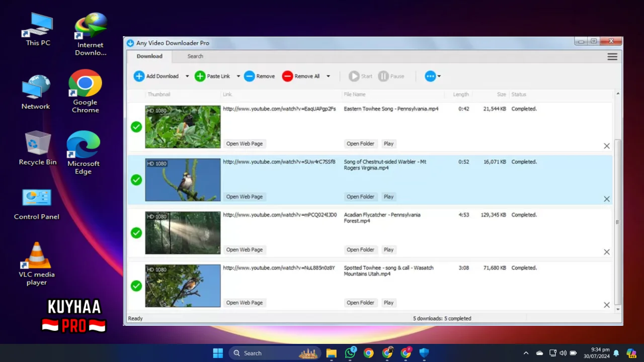Open the Recycle Bin desktop icon
Viewport: 644px width, 362px height.
(38, 148)
